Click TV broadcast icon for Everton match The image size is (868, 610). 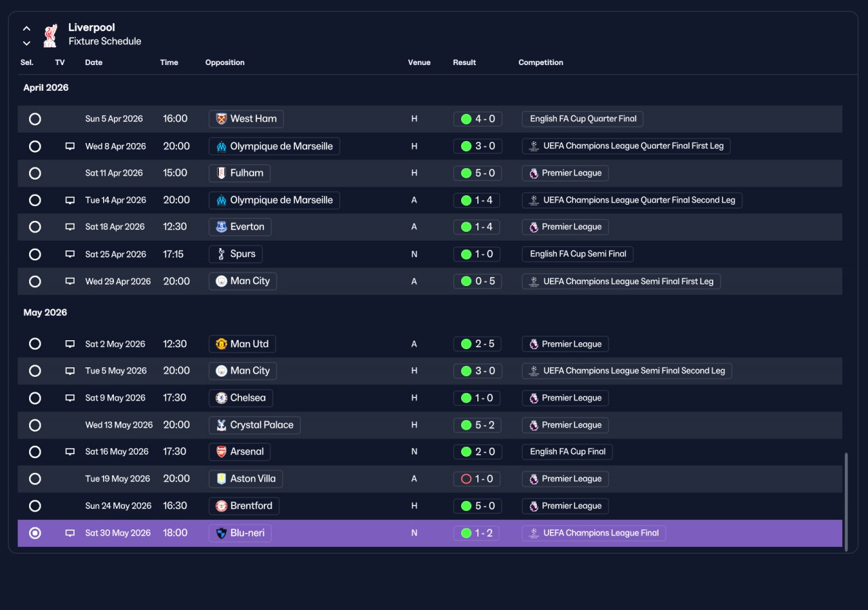70,227
